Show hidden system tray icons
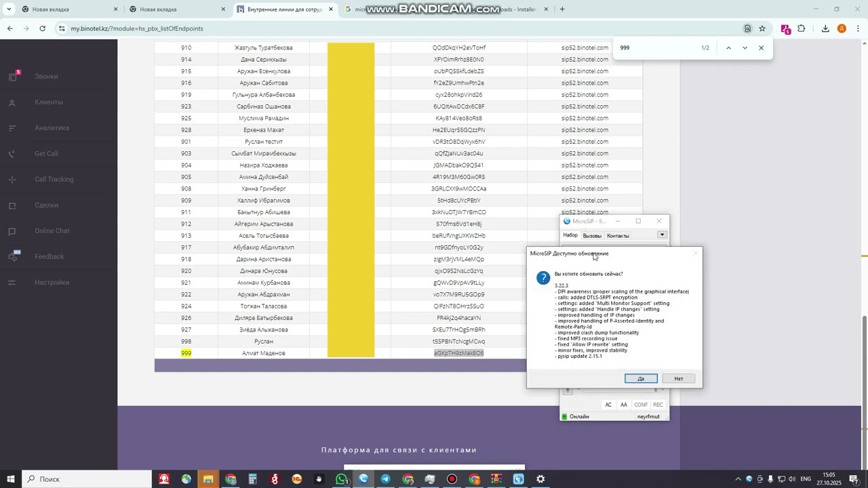This screenshot has width=868, height=488. coord(738,479)
